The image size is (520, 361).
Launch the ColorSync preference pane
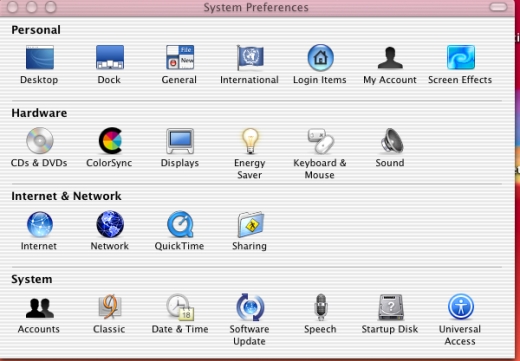(x=110, y=140)
